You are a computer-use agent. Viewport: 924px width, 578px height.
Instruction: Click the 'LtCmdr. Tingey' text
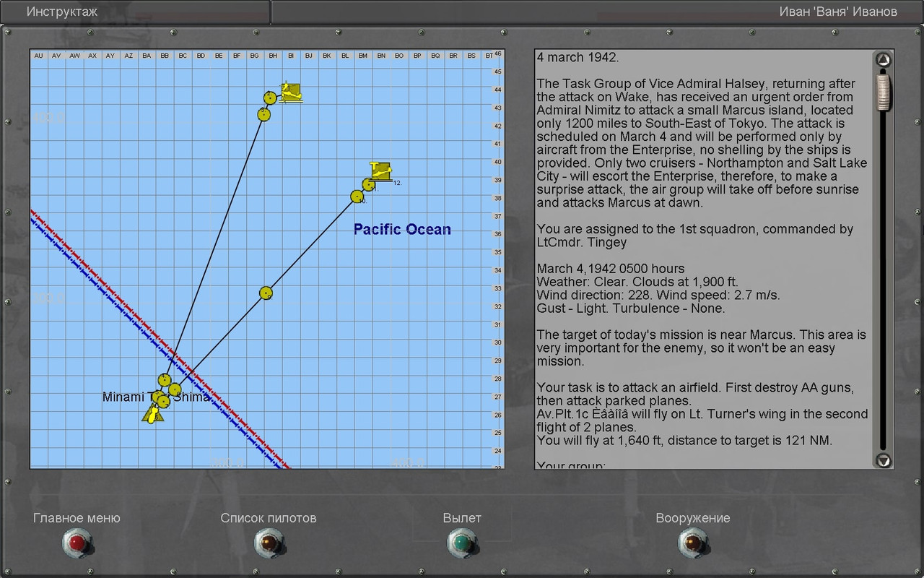tap(580, 243)
